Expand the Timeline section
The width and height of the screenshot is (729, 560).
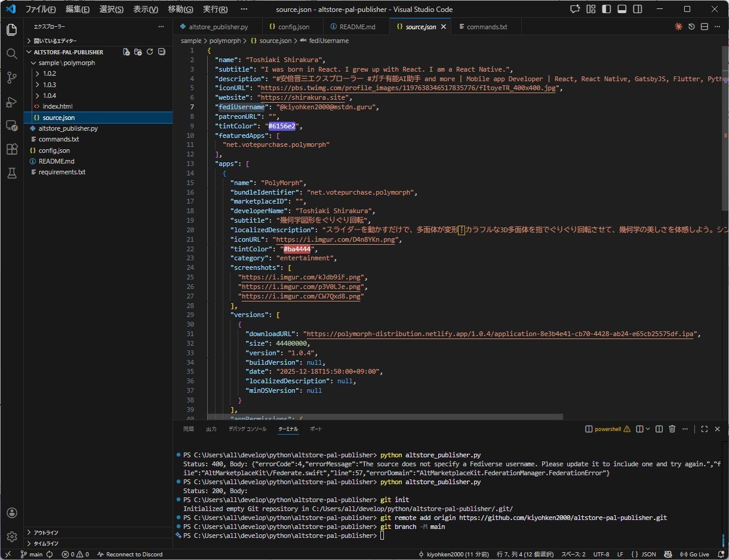click(46, 543)
